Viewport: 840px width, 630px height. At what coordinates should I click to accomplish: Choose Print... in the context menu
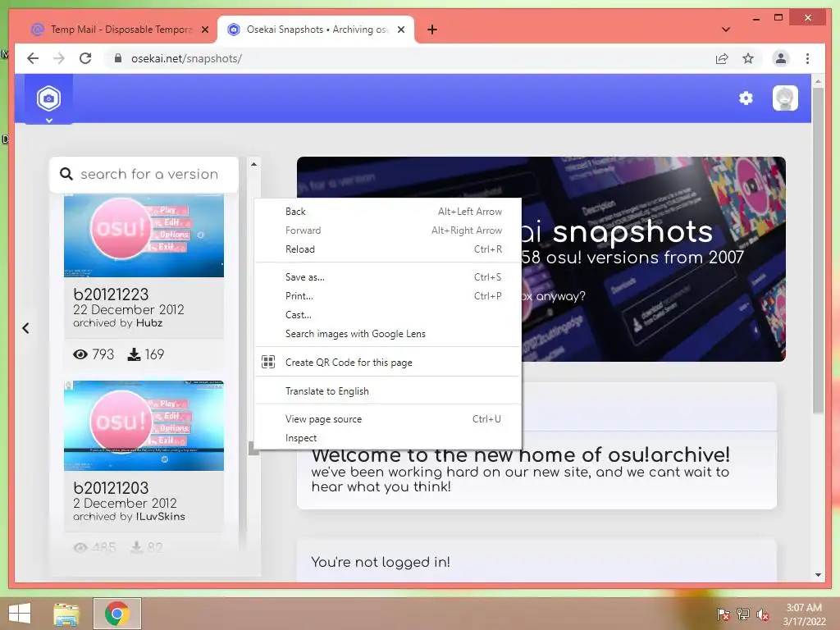(x=387, y=295)
